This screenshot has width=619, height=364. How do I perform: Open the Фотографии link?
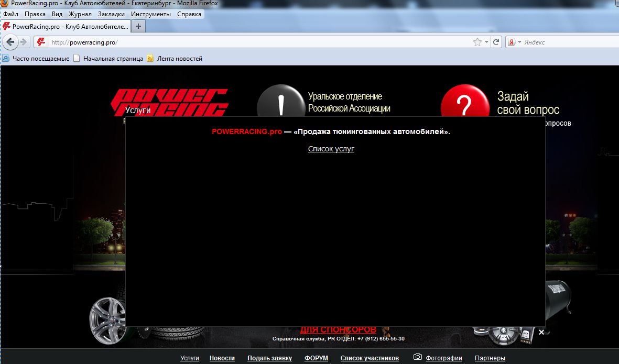[444, 358]
